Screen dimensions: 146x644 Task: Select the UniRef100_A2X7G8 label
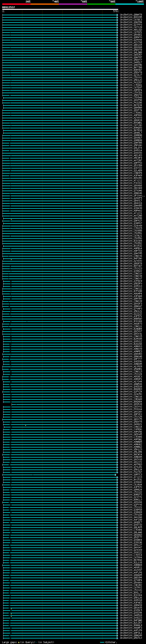[x=131, y=42]
